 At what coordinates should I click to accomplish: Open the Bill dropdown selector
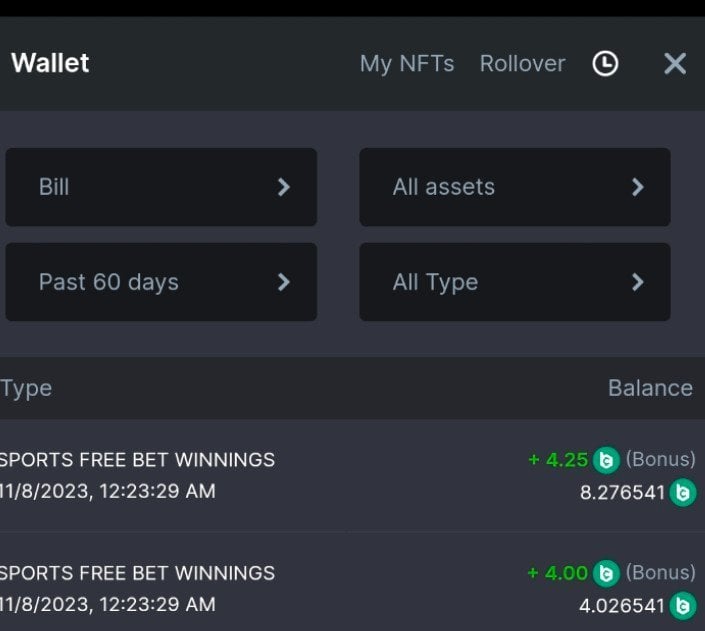(x=161, y=187)
